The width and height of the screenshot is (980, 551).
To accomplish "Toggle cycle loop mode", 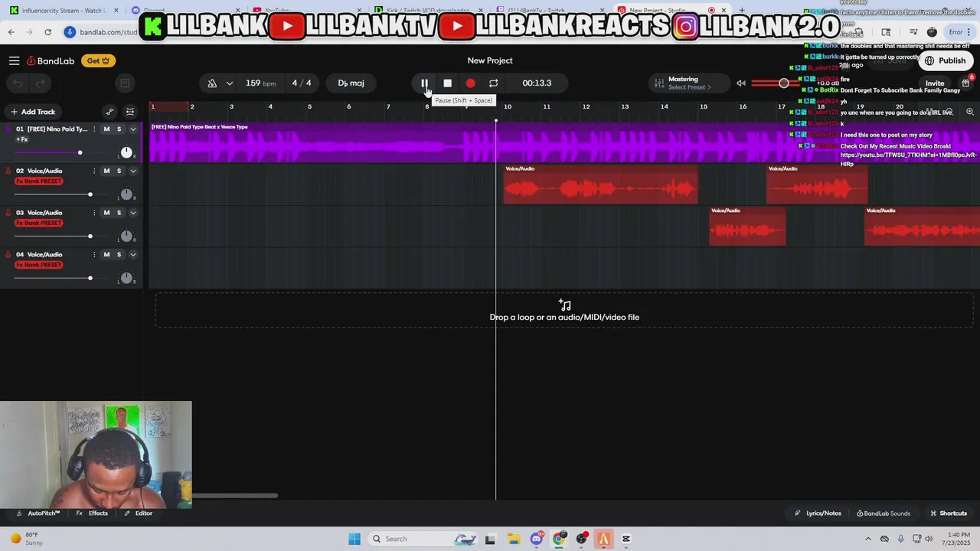I will point(493,83).
